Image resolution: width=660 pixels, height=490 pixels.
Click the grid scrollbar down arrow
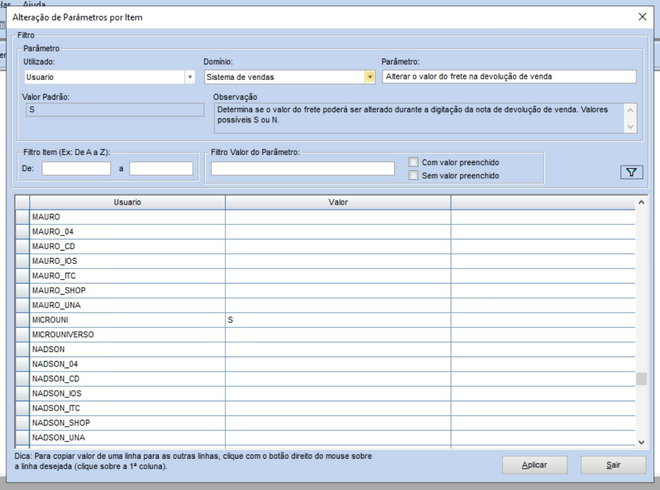coord(641,442)
